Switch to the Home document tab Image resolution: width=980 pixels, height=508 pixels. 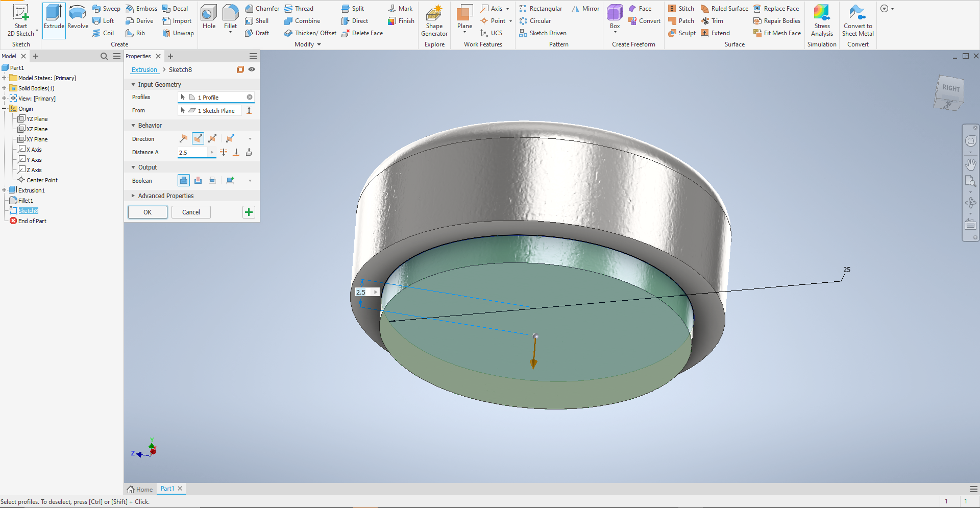point(140,489)
